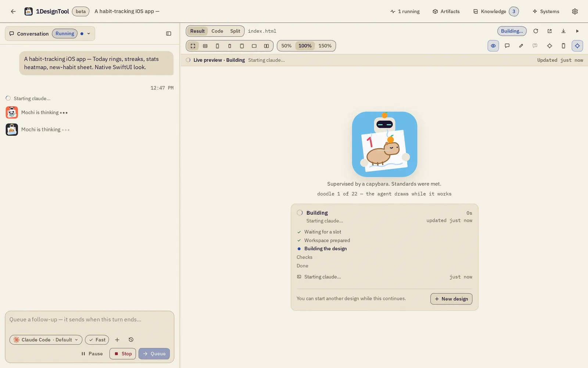The height and width of the screenshot is (368, 588).
Task: Choose the tablet portrait viewport icon
Action: click(242, 46)
